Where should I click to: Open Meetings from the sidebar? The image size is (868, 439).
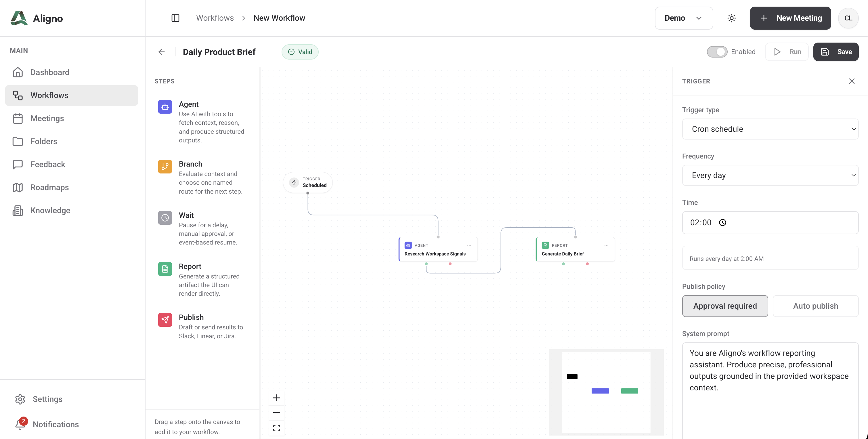click(x=47, y=118)
